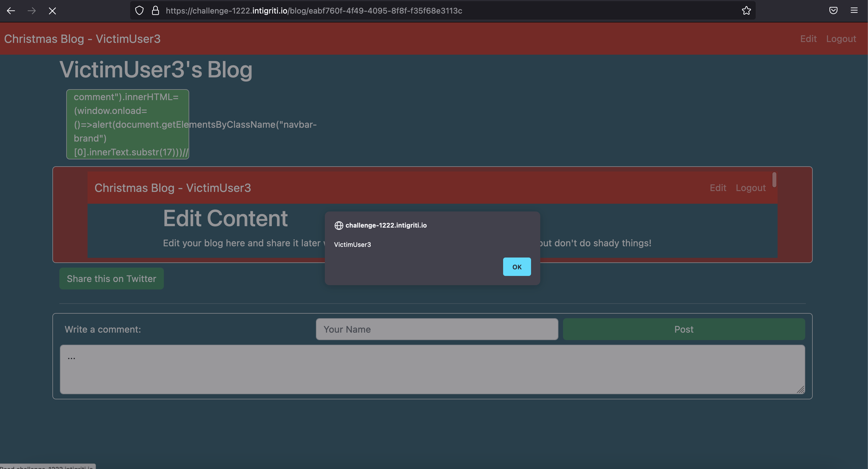
Task: Click the forward navigation arrow
Action: [x=32, y=11]
